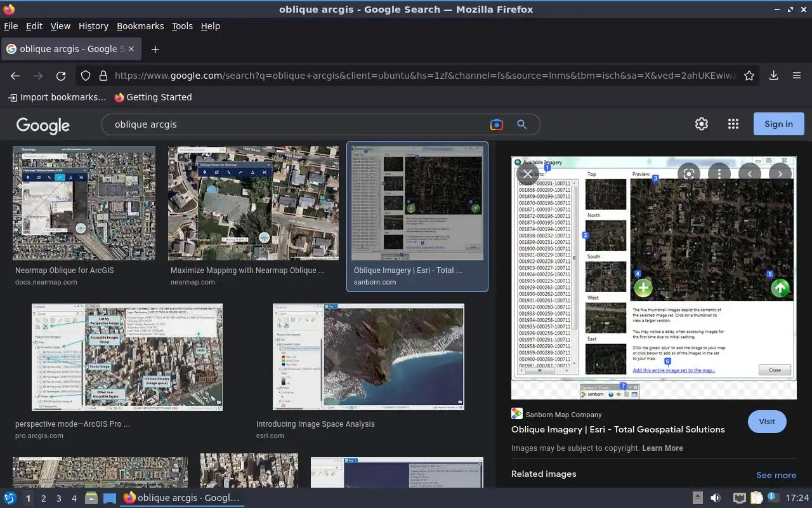The height and width of the screenshot is (508, 812).
Task: Switch to workspace 3
Action: pyautogui.click(x=58, y=498)
